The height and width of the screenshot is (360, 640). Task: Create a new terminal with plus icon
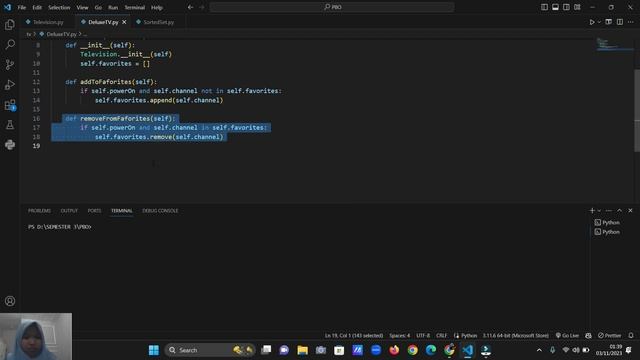click(x=592, y=211)
